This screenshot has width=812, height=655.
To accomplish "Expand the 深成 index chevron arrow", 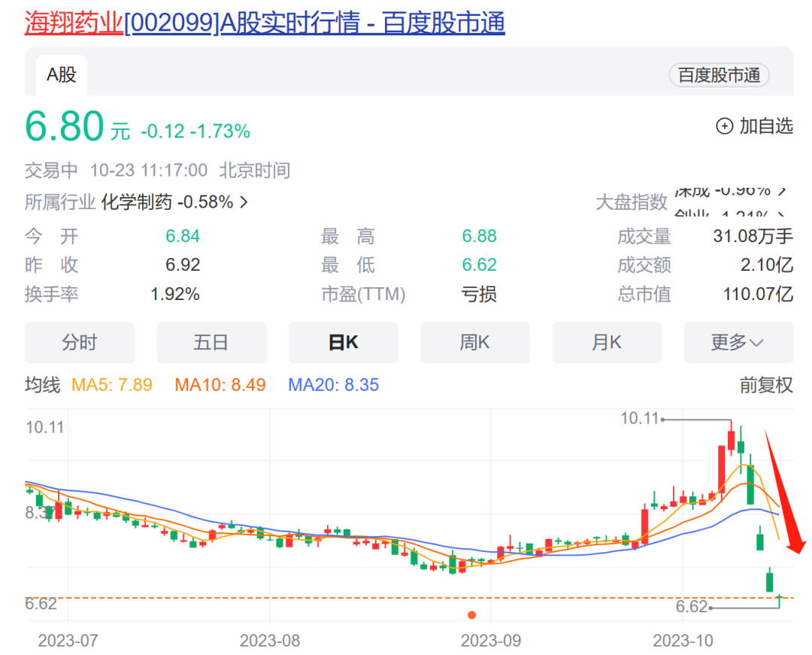I will [783, 190].
